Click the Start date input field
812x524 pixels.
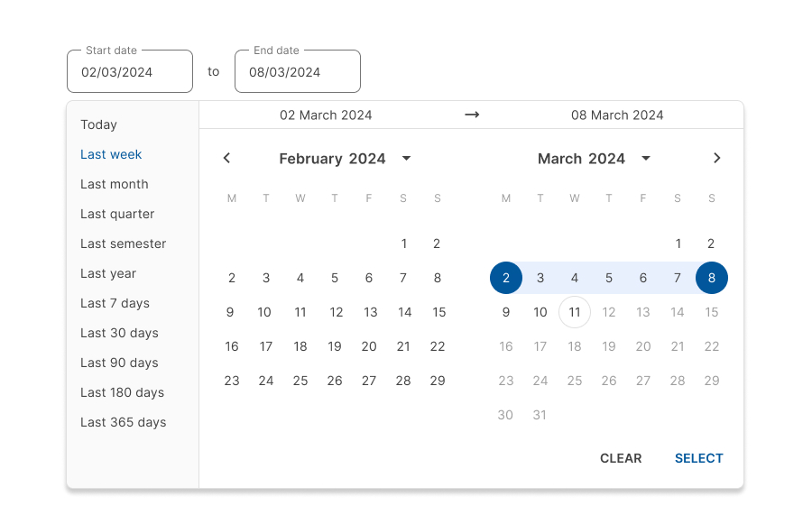129,70
